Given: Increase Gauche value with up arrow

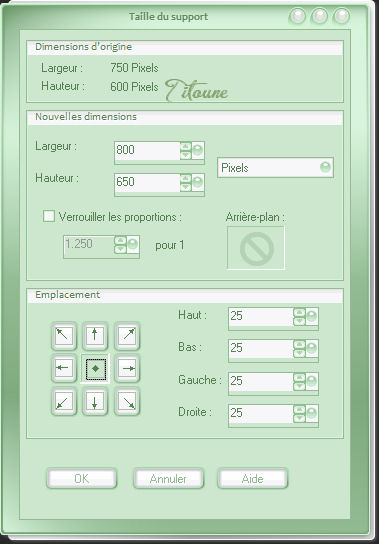Looking at the screenshot, I should tap(299, 377).
